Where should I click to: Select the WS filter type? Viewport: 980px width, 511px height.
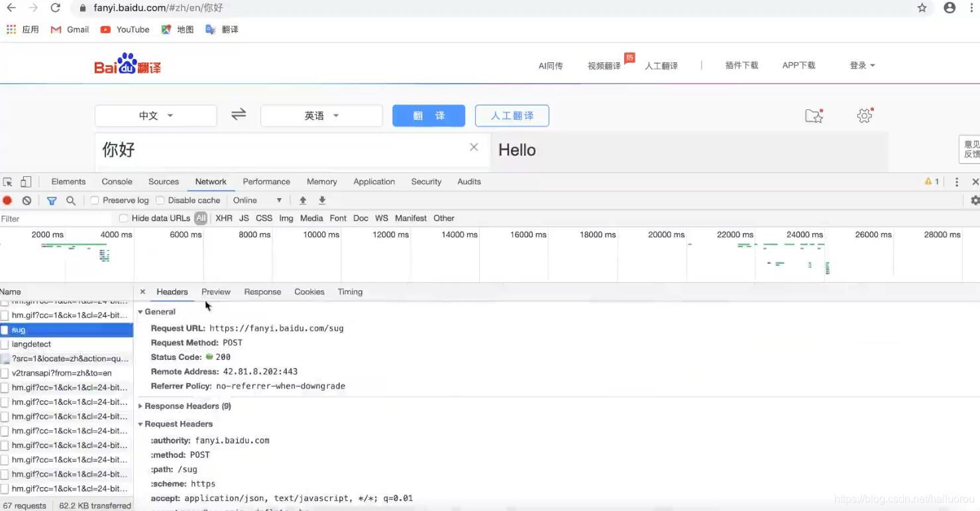(382, 218)
